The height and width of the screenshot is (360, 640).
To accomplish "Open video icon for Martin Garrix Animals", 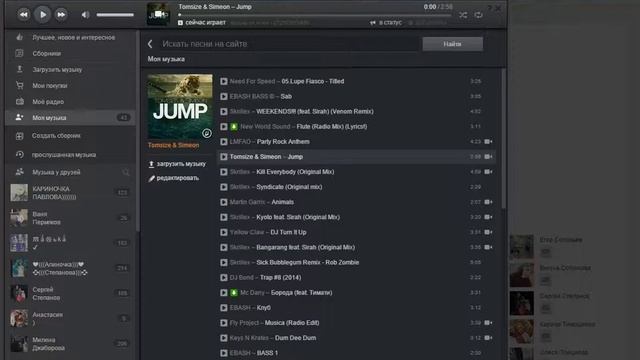I will [488, 202].
